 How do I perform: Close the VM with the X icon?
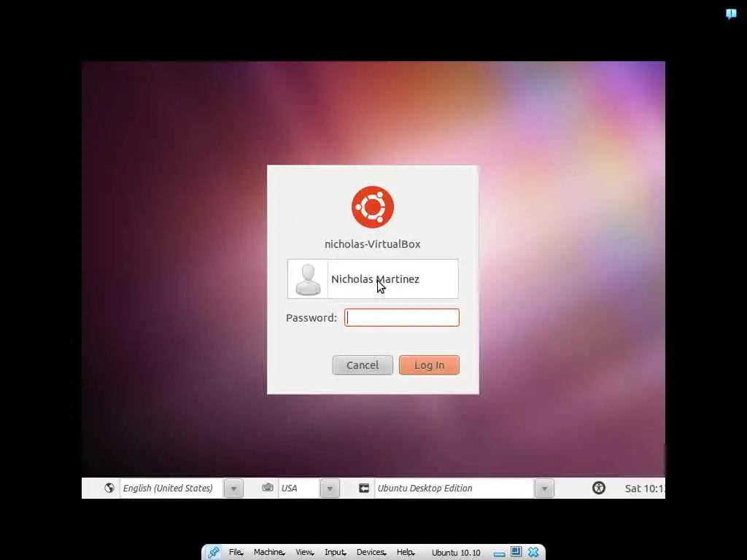tap(533, 552)
